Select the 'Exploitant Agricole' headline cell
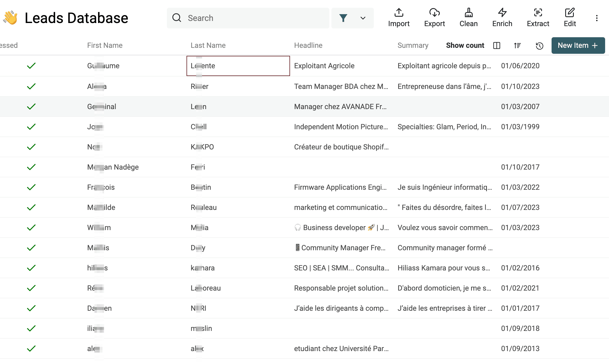 (x=324, y=66)
